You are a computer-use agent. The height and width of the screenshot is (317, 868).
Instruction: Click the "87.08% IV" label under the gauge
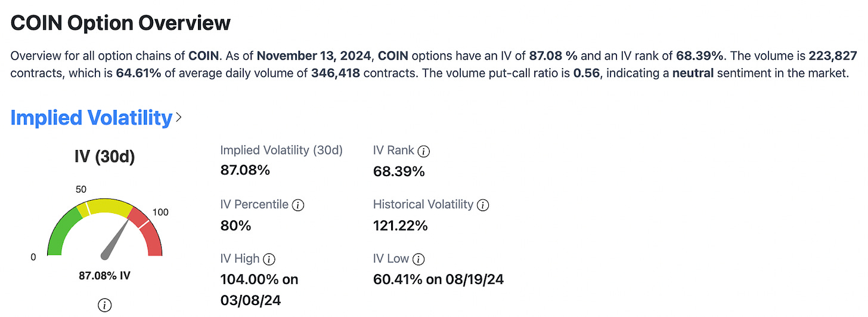104,276
